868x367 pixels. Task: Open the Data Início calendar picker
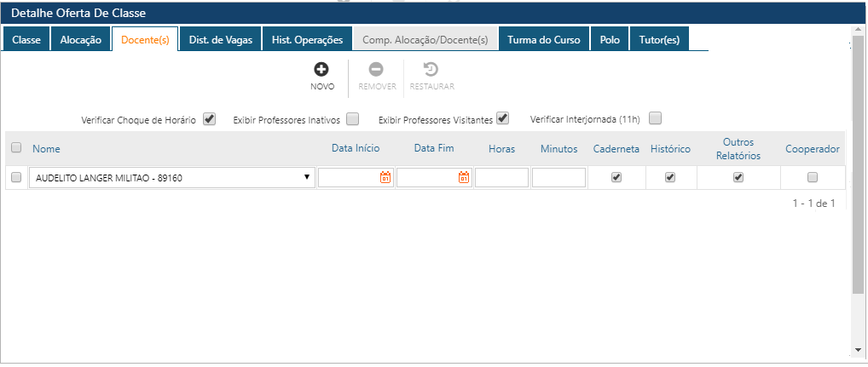[x=385, y=178]
